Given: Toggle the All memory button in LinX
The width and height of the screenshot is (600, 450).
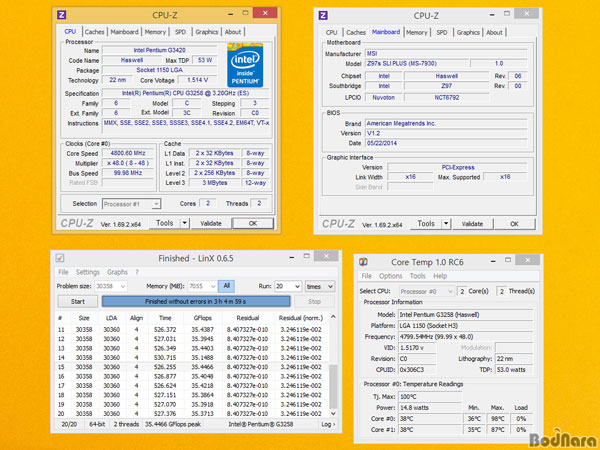Looking at the screenshot, I should click(227, 286).
